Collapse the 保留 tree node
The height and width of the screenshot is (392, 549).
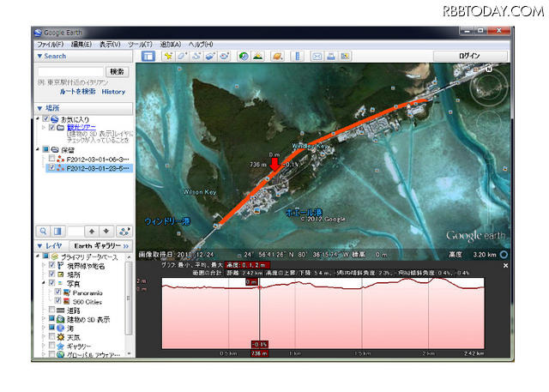click(x=38, y=149)
